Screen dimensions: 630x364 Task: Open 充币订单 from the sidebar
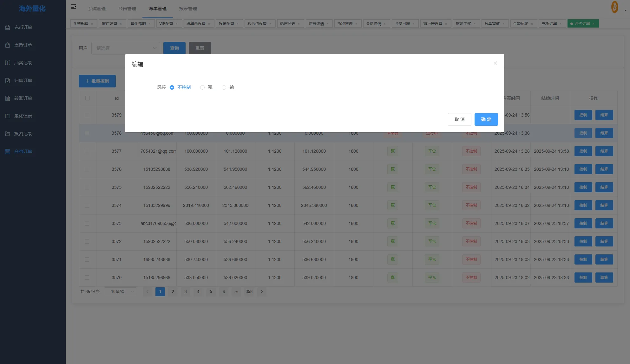(x=23, y=27)
